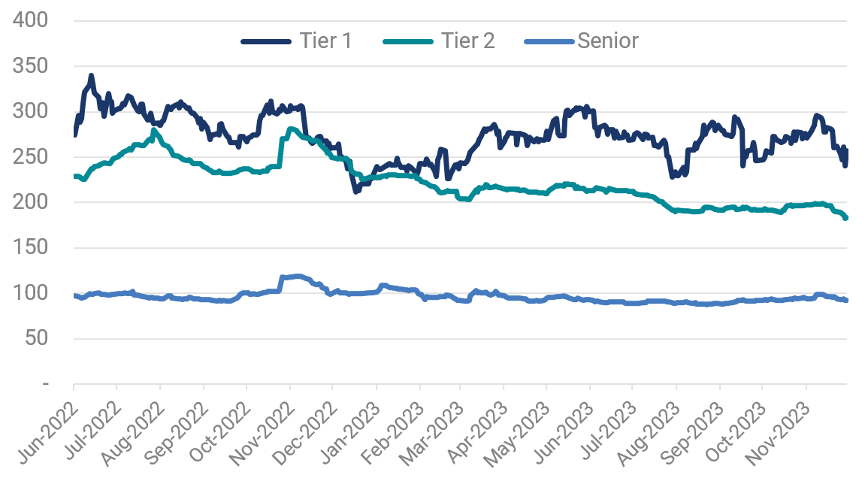Click the Senior legend label
868x478 pixels.
click(x=608, y=41)
